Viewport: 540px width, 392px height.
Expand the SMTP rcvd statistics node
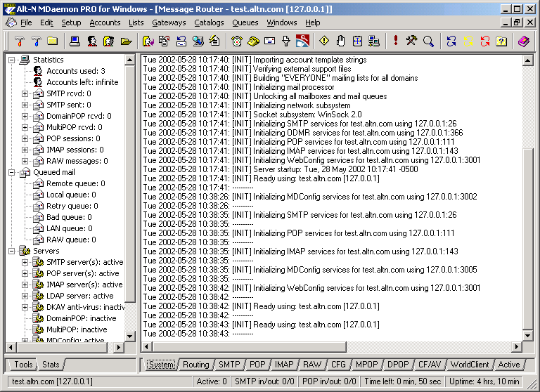[x=25, y=93]
